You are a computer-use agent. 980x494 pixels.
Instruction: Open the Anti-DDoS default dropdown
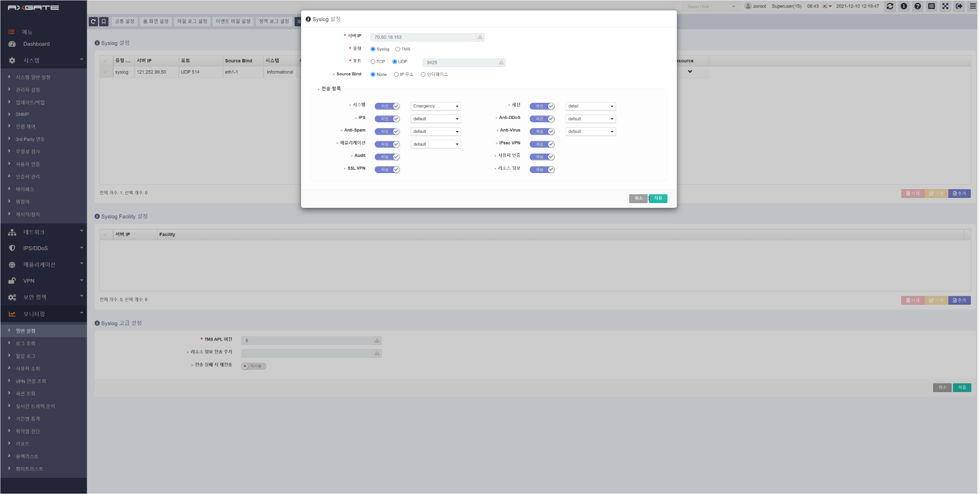point(590,119)
